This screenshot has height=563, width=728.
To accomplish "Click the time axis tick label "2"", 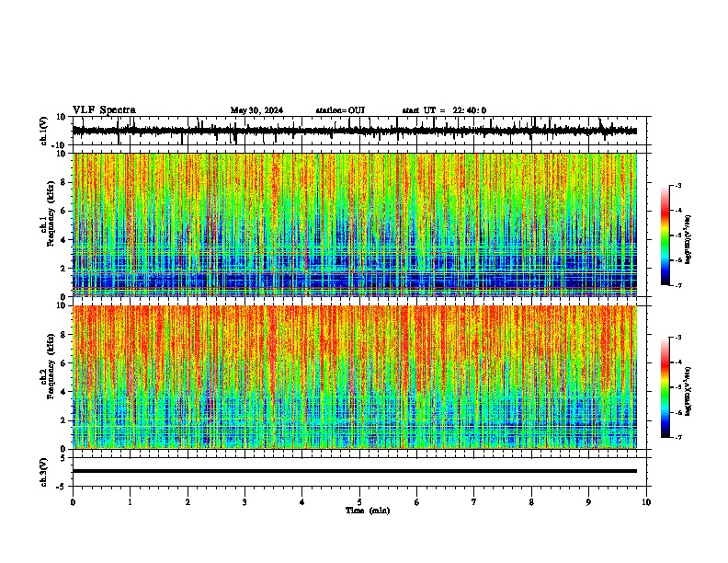I will [188, 502].
